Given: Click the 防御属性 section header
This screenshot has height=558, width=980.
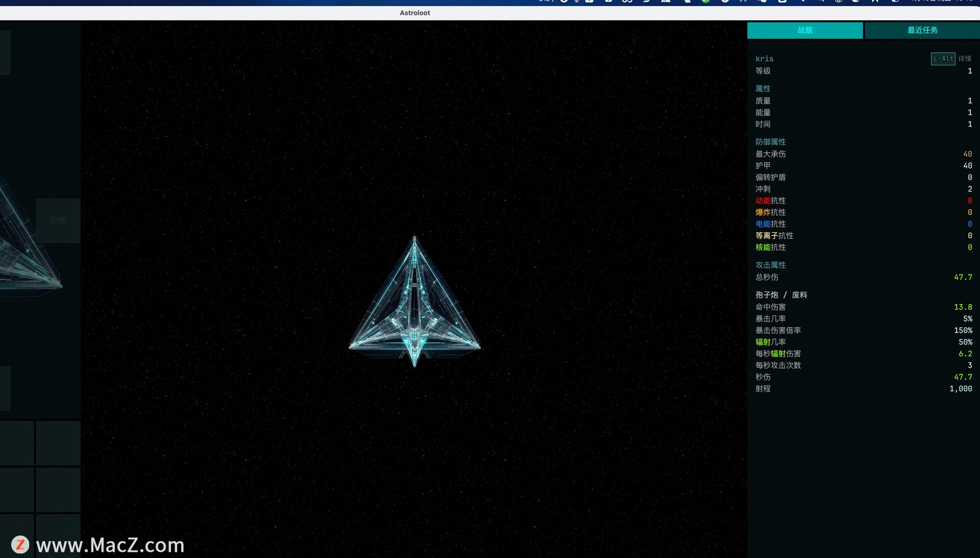Looking at the screenshot, I should 770,142.
